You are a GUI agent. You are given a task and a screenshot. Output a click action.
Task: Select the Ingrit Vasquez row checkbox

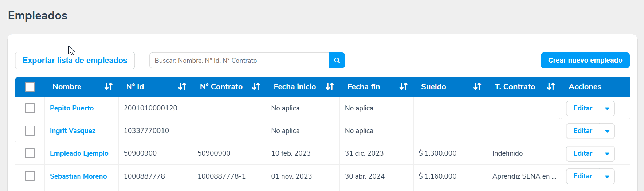pos(30,131)
